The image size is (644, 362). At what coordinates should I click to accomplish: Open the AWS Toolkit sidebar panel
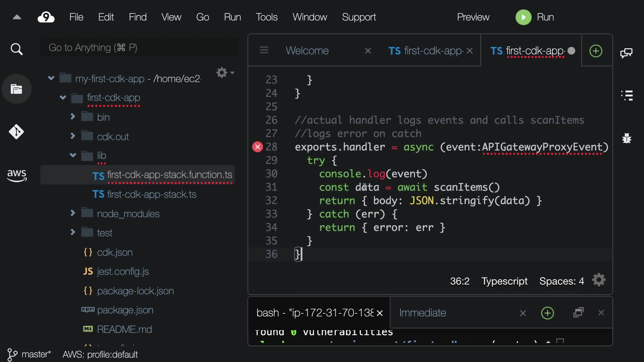pyautogui.click(x=16, y=175)
